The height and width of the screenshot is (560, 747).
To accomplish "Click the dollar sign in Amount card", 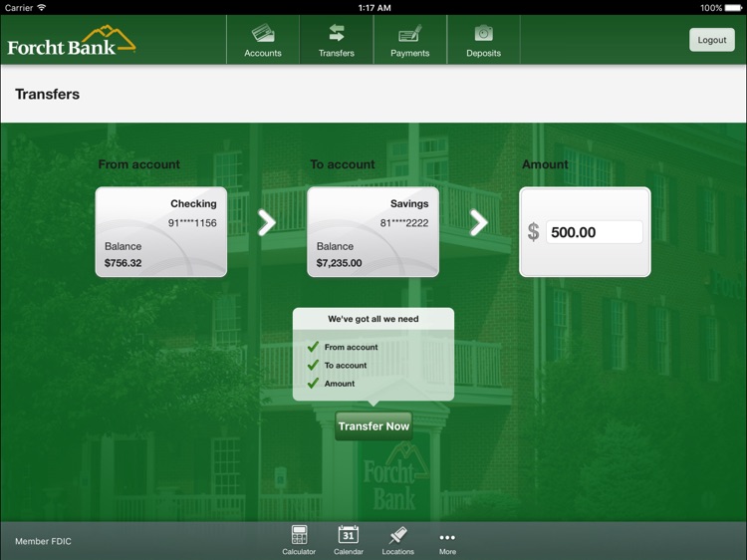I will [533, 232].
